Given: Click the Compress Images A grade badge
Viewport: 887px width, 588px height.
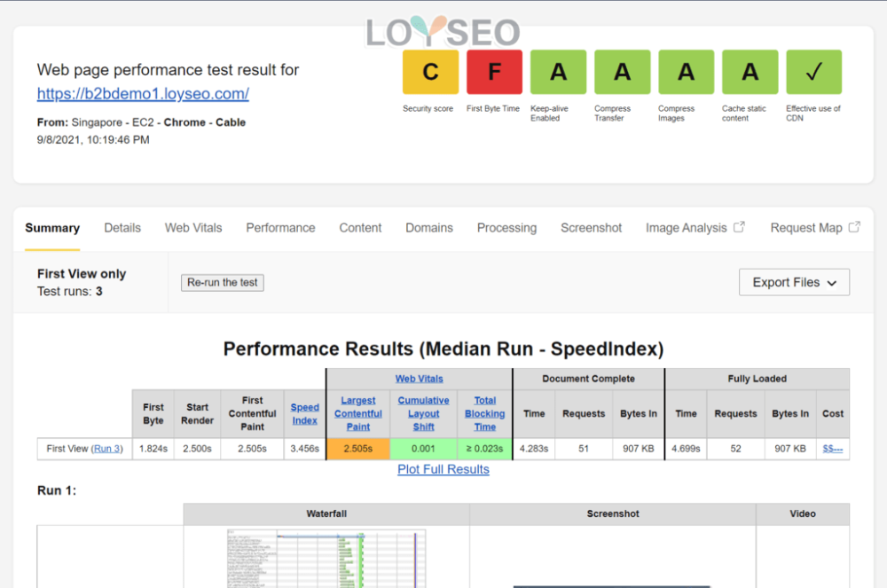Looking at the screenshot, I should point(687,72).
